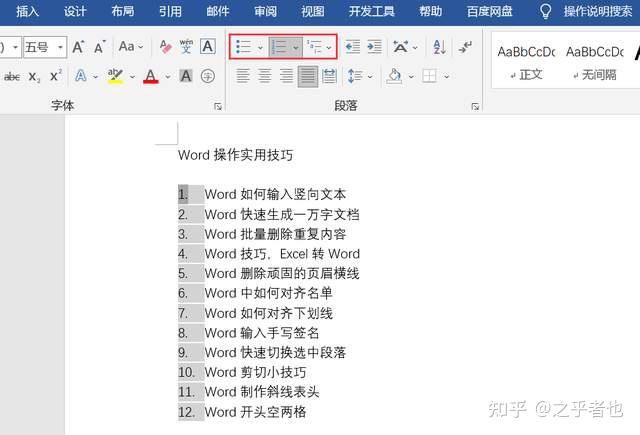
Task: Open the line spacing dropdown arrow
Action: 370,76
